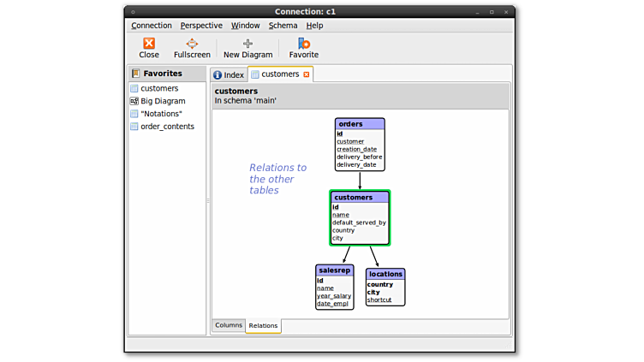Image resolution: width=644 pixels, height=362 pixels.
Task: Open the Perspective menu
Action: tap(201, 26)
